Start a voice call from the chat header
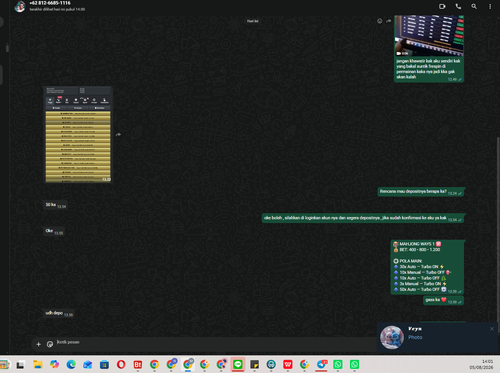This screenshot has width=500, height=373. tap(458, 6)
